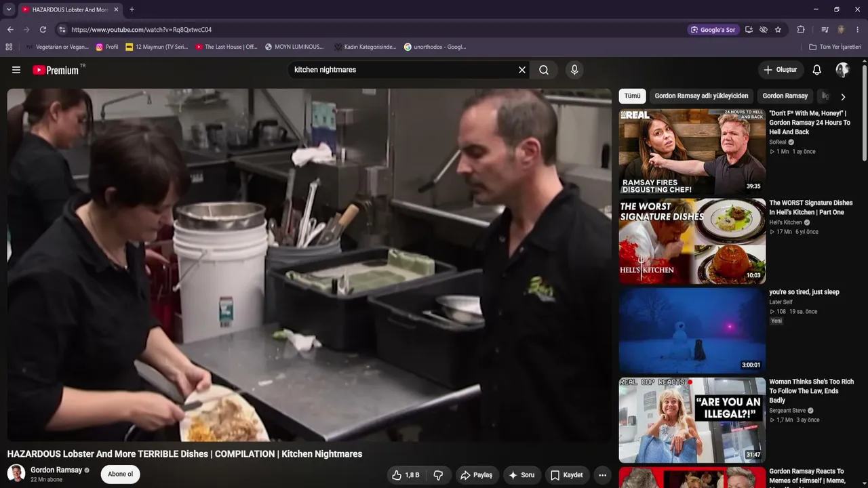The width and height of the screenshot is (868, 488).
Task: Select the Tümü filter chip
Action: [x=632, y=96]
